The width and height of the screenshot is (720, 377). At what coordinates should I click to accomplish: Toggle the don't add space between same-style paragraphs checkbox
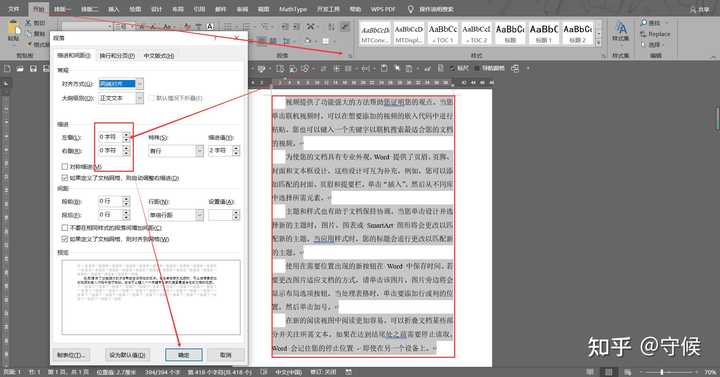coord(65,228)
